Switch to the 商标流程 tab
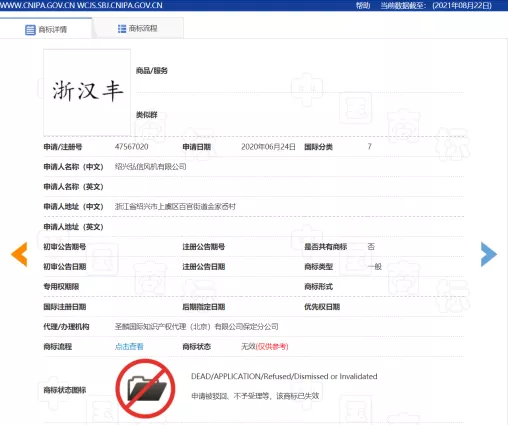This screenshot has width=508, height=425. click(138, 28)
